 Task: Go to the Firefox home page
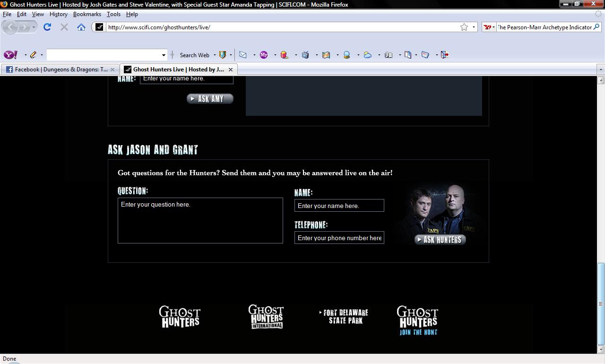point(81,27)
